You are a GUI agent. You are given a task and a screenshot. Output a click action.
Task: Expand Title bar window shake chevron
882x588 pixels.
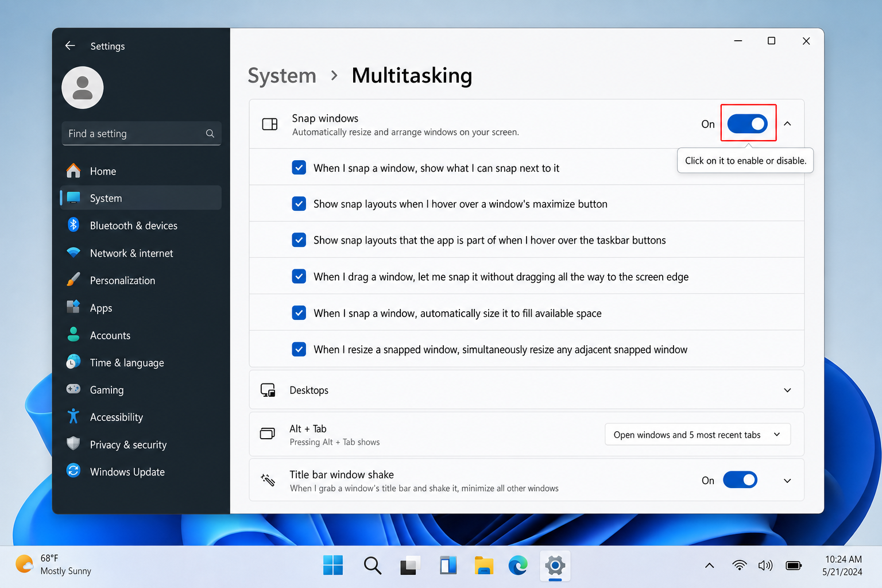(787, 481)
